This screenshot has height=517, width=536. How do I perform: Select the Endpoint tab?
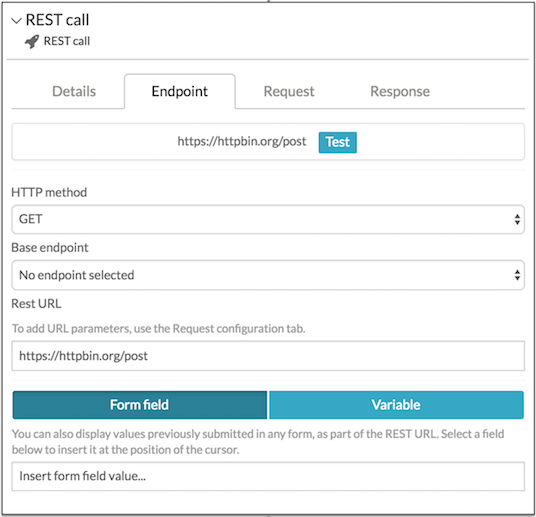pos(180,91)
